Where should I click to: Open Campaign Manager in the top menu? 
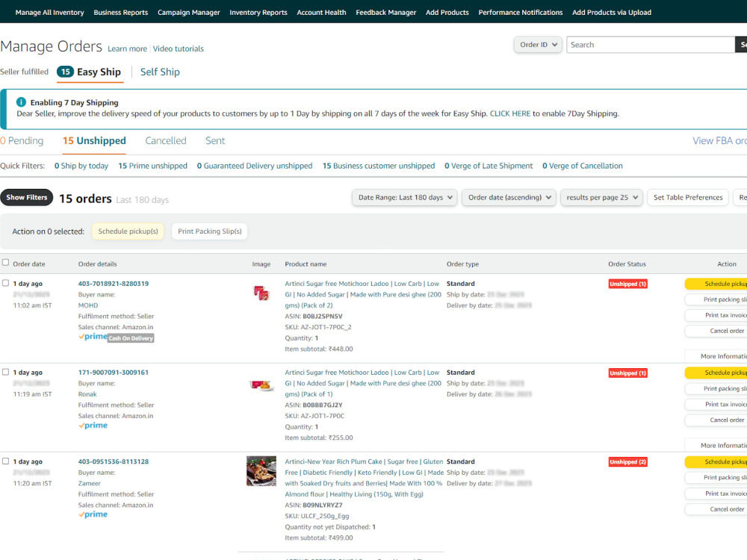(189, 13)
